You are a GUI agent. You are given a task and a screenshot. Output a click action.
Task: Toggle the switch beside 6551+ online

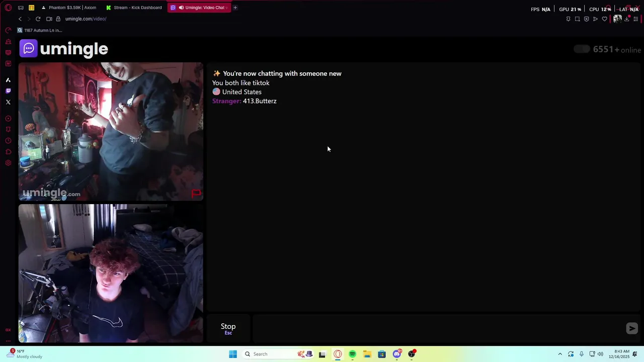point(582,49)
